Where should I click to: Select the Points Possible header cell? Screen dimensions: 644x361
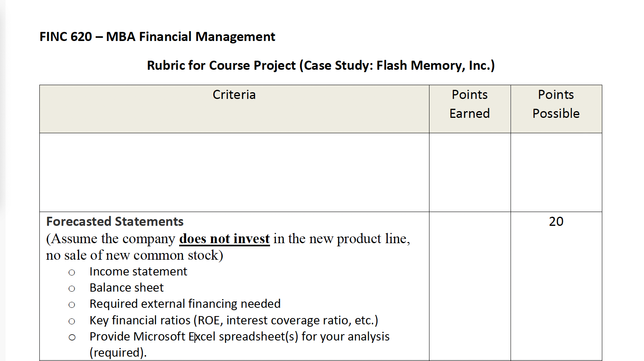pos(556,109)
